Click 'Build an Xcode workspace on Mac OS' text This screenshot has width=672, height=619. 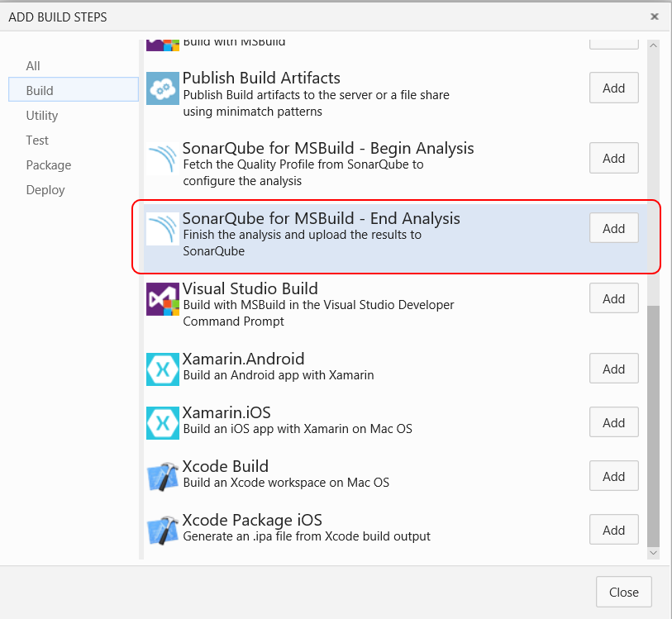(x=286, y=483)
